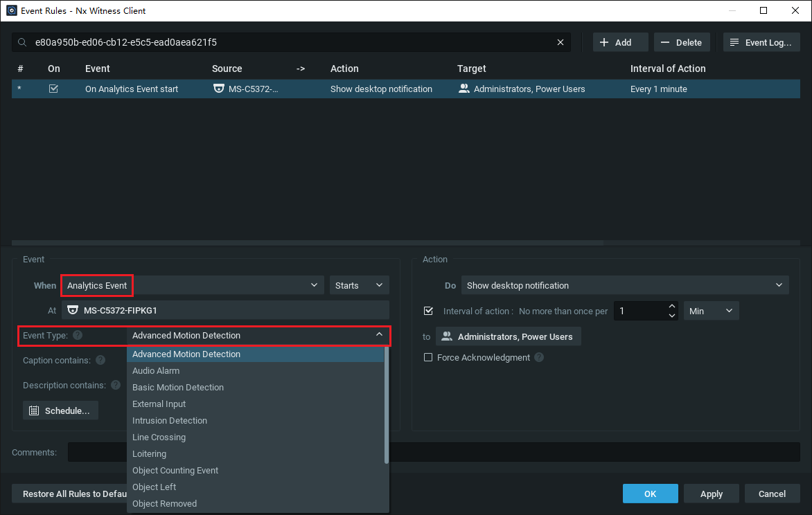Open the Min time unit dropdown
The image size is (812, 515).
711,311
